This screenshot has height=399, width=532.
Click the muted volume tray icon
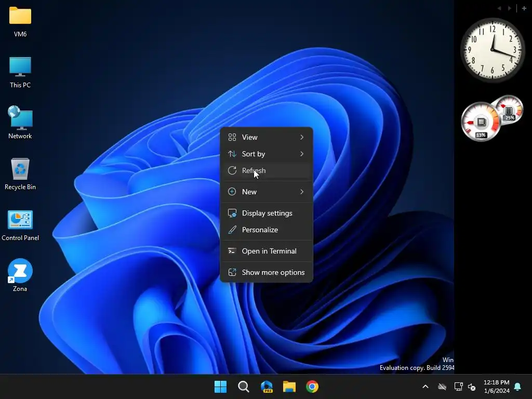click(x=472, y=387)
